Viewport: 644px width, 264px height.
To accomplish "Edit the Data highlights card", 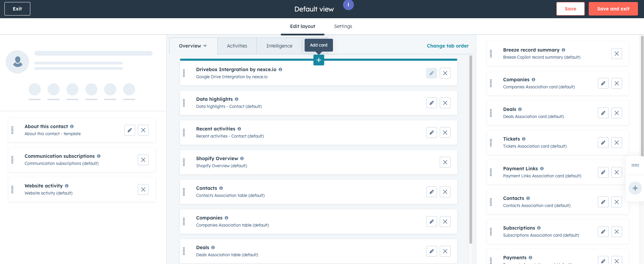I will tap(431, 103).
